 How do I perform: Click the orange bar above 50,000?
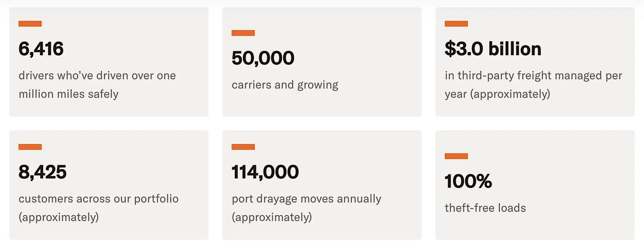243,33
